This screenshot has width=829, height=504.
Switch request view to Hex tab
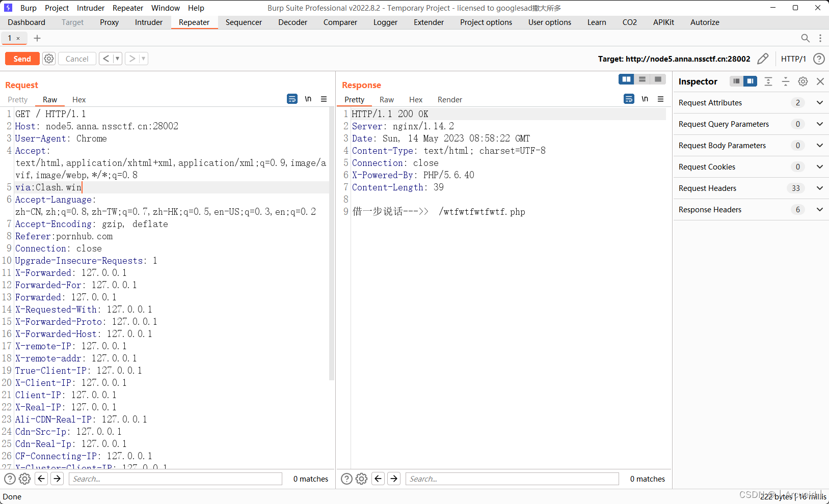point(79,100)
